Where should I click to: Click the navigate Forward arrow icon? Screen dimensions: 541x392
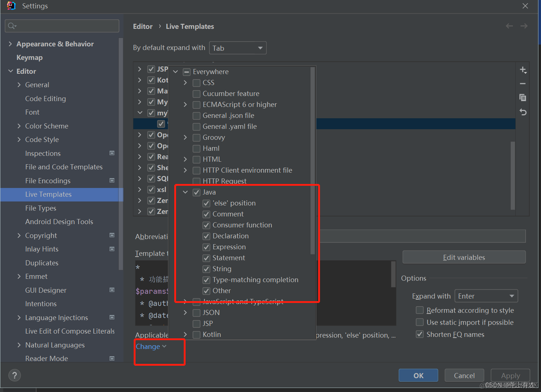524,26
